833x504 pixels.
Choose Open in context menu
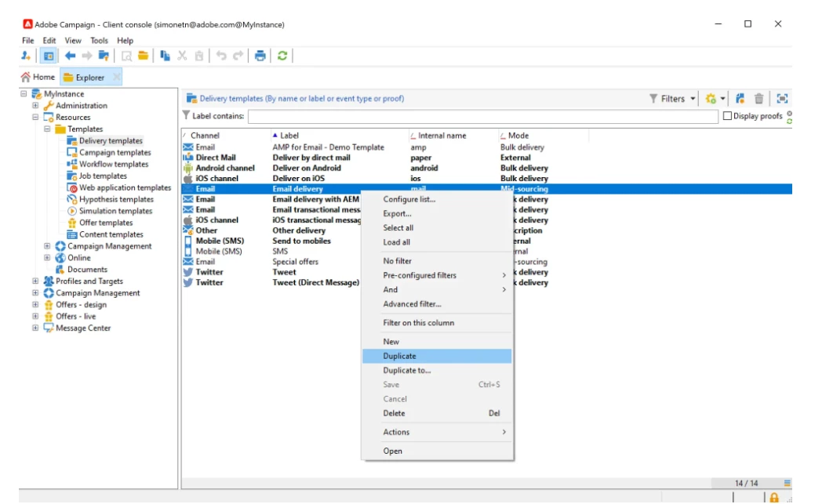tap(437, 451)
